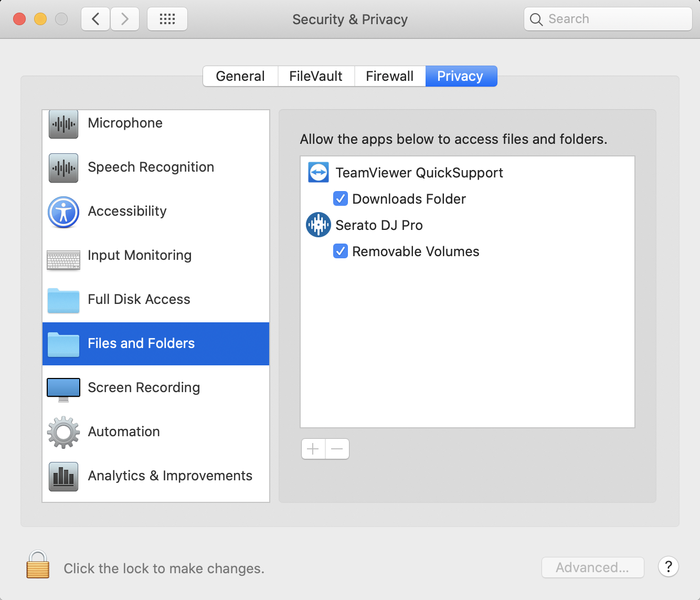This screenshot has width=700, height=600.
Task: Click the Advanced... button
Action: pyautogui.click(x=592, y=567)
